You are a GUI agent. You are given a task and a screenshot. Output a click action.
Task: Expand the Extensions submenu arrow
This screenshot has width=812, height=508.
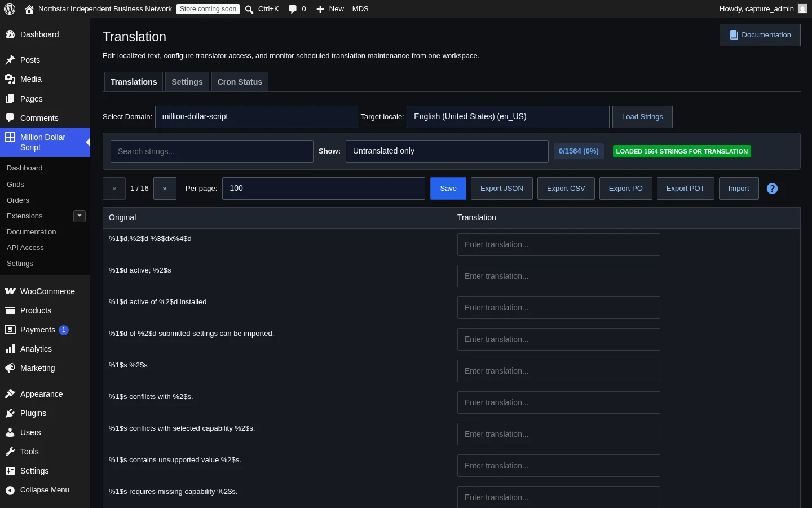point(80,216)
